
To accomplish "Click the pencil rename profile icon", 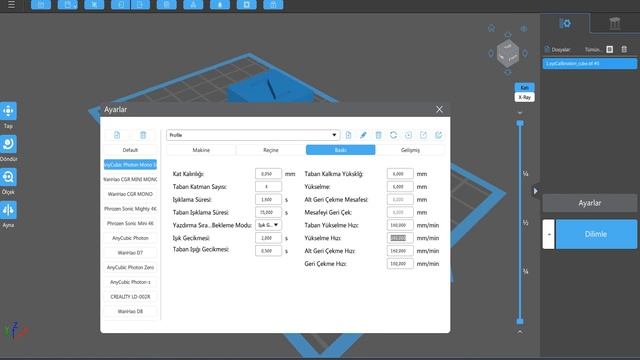I will tap(363, 135).
